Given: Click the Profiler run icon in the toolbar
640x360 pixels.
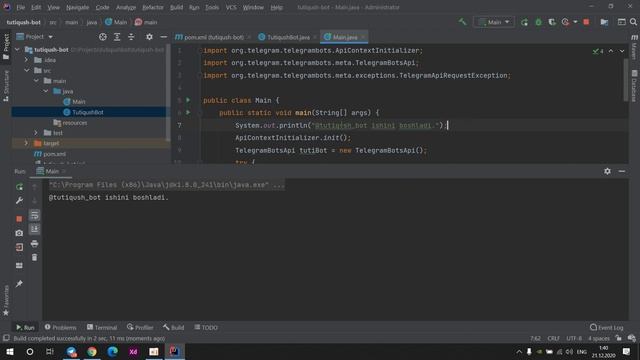Looking at the screenshot, I should tap(565, 22).
